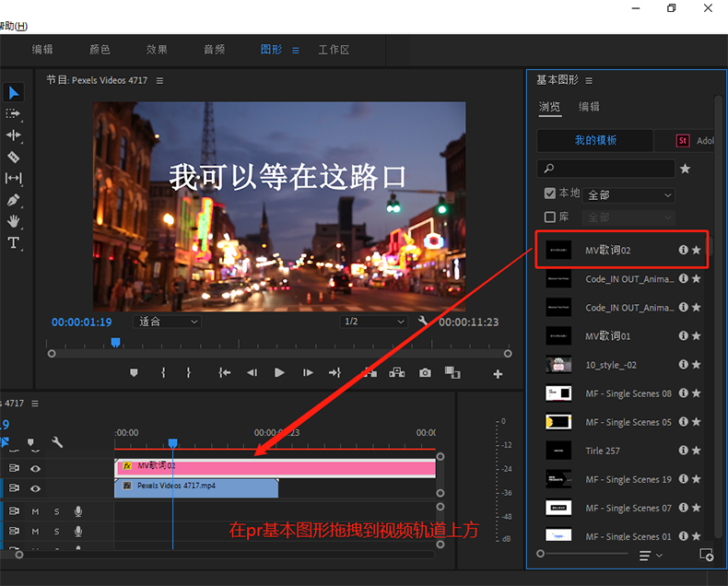This screenshot has height=586, width=728.
Task: Open the program monitor wrench settings
Action: click(x=422, y=322)
